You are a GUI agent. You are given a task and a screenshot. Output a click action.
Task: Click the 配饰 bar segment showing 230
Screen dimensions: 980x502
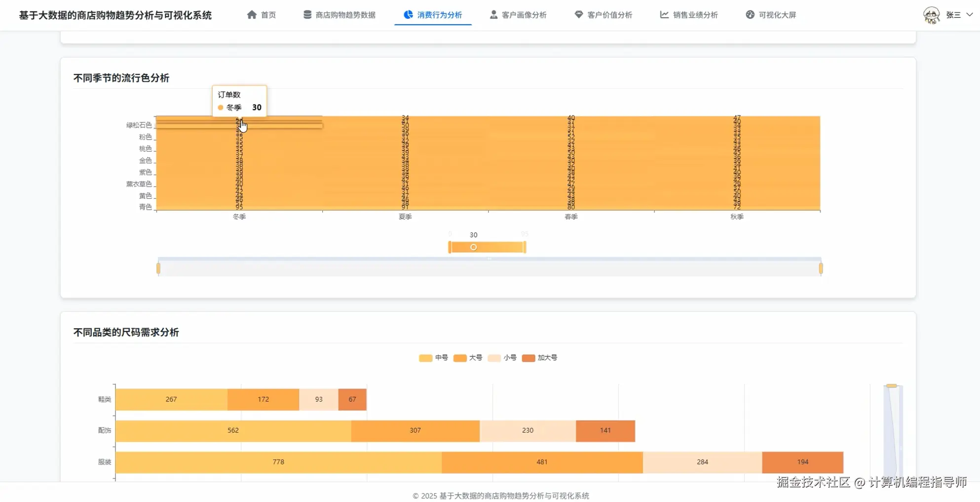tap(528, 431)
